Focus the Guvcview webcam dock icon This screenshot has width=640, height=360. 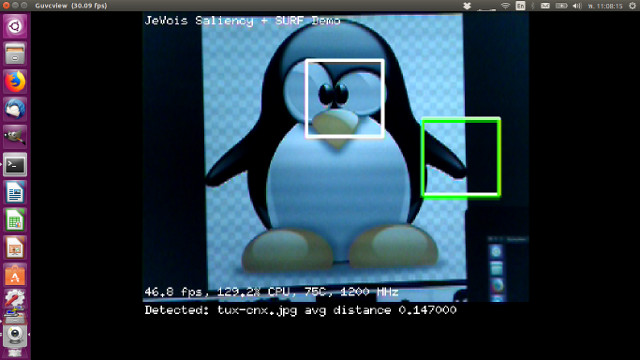point(15,335)
